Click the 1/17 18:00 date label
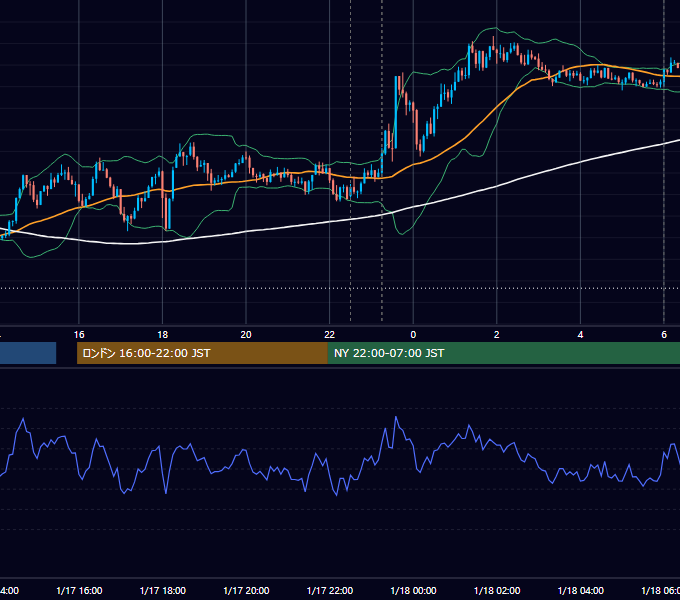The image size is (680, 600). pos(163,590)
